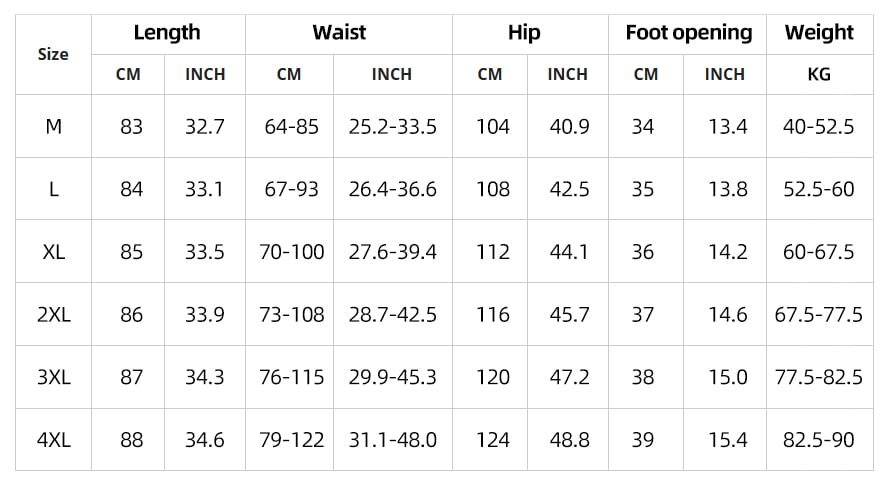Screen dimensions: 889x495
Task: Select the KG unit subheader
Action: tap(819, 74)
